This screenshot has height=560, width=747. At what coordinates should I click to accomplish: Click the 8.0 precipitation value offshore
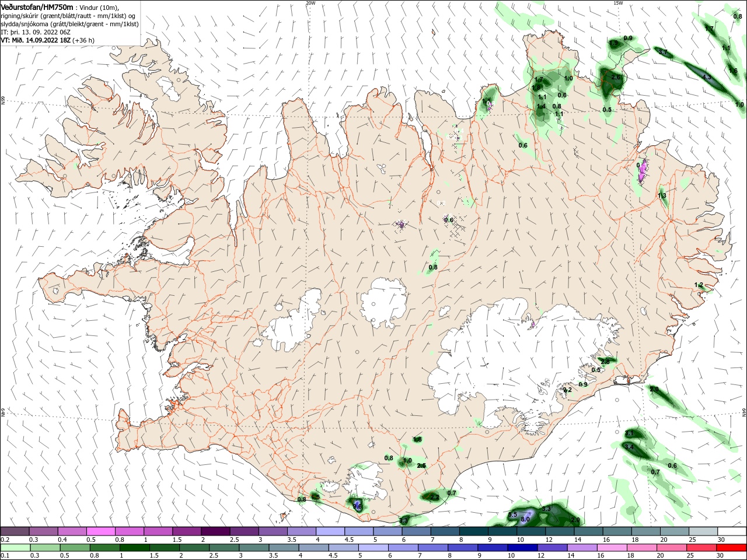(525, 519)
